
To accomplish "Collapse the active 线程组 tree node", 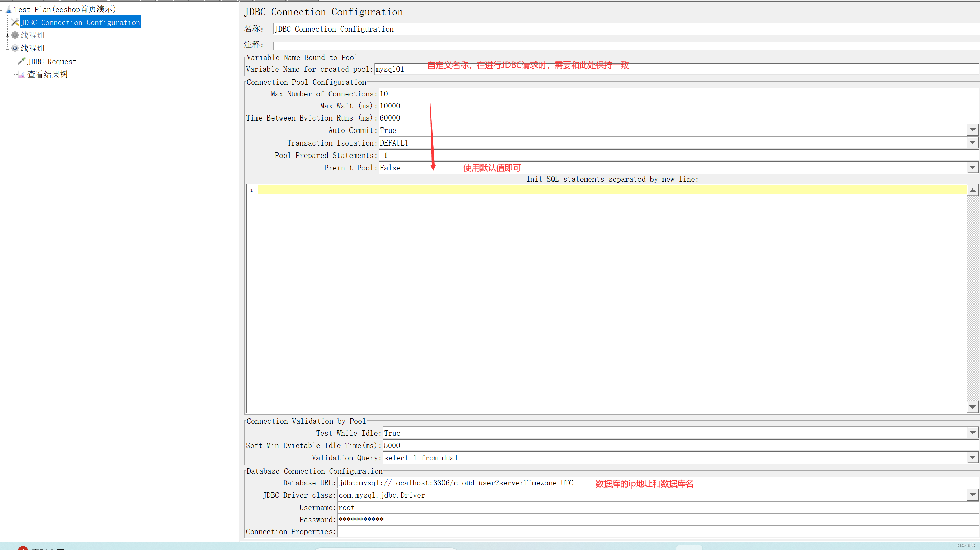I will (x=7, y=48).
